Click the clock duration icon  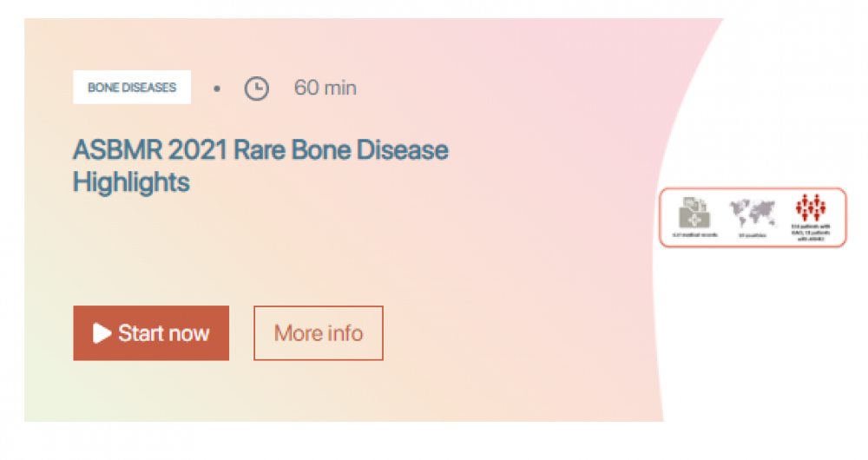tap(256, 89)
